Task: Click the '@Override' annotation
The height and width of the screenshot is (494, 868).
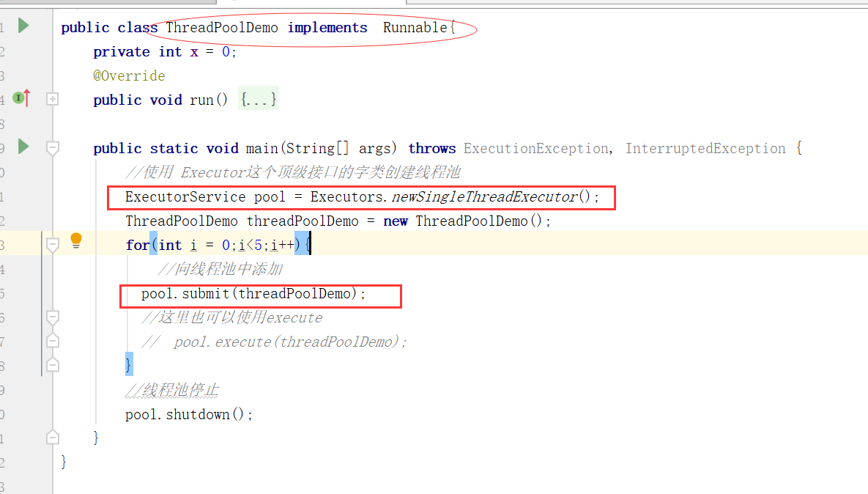Action: tap(129, 75)
